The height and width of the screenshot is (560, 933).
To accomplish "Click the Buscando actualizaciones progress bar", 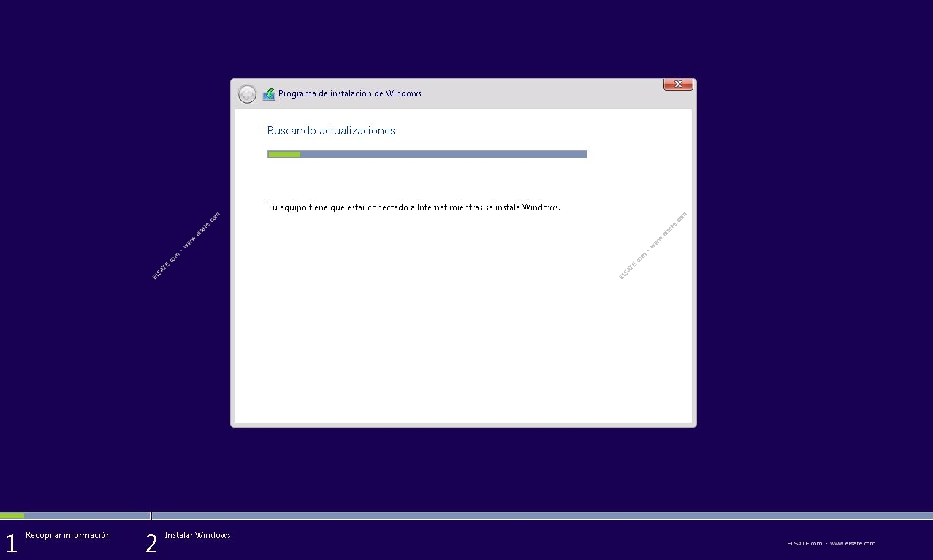I will (427, 154).
